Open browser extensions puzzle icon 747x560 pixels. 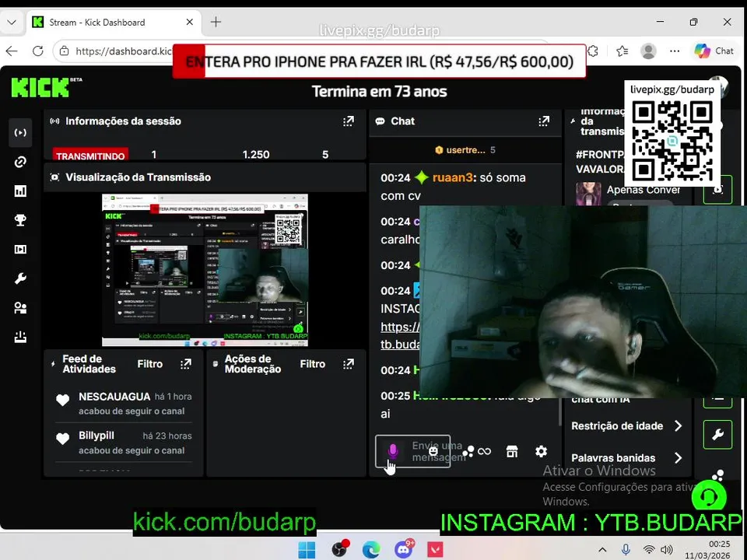(x=593, y=51)
